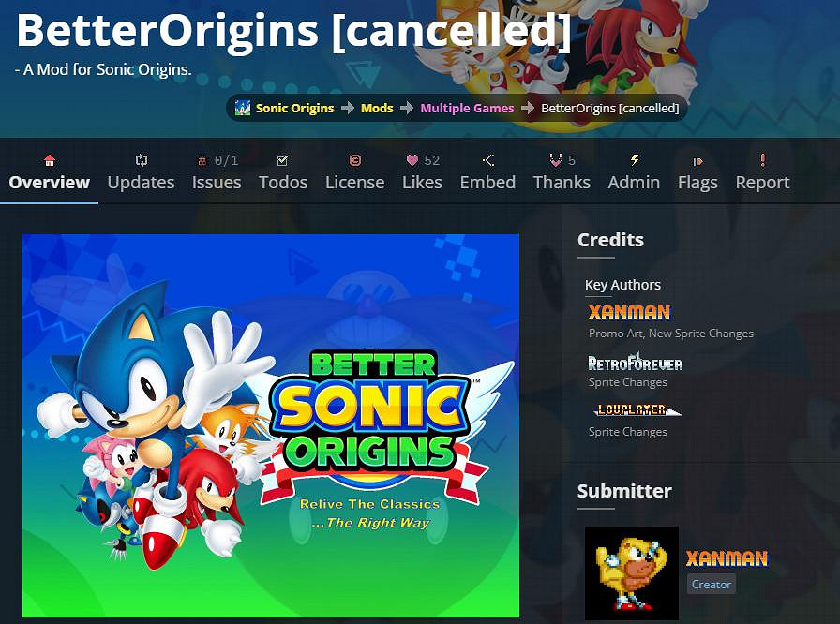Switch to the Flags tab
The width and height of the screenshot is (840, 624).
click(697, 172)
